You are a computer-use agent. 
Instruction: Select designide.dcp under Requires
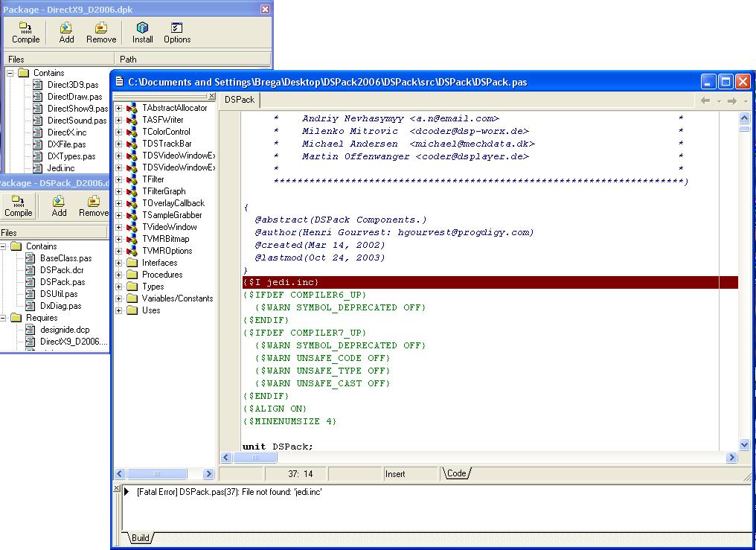[65, 330]
